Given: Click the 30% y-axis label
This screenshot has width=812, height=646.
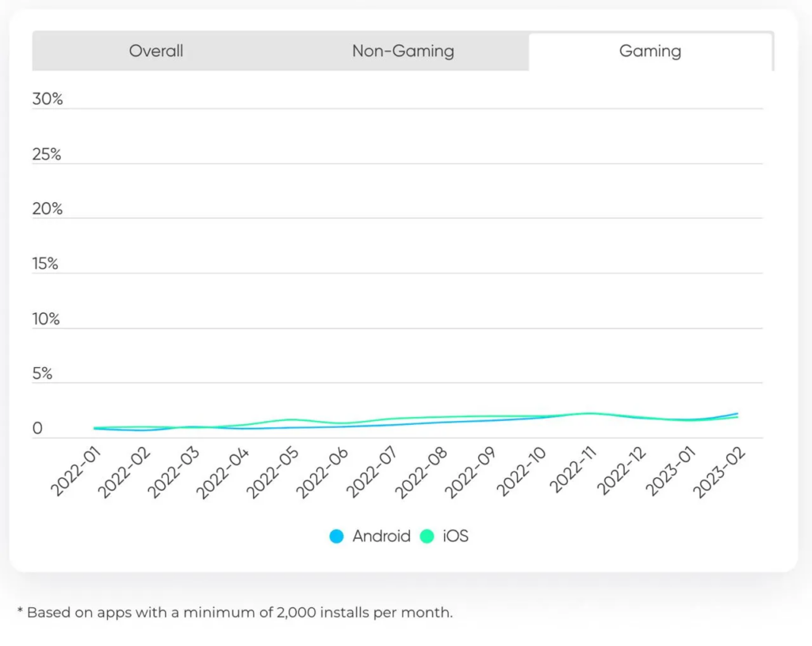Looking at the screenshot, I should pyautogui.click(x=47, y=100).
